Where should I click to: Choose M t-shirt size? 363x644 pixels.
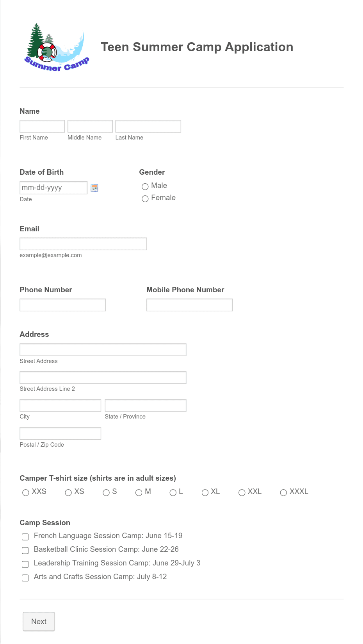[x=139, y=492]
